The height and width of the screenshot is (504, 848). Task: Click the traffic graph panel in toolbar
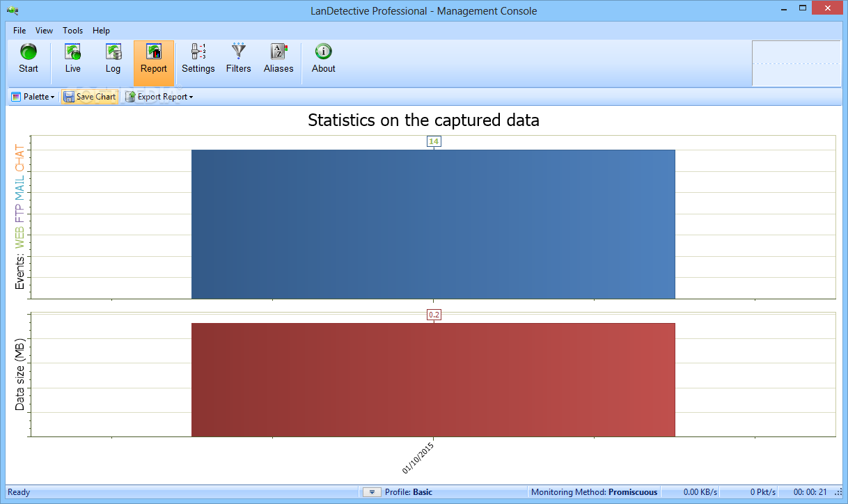(796, 63)
